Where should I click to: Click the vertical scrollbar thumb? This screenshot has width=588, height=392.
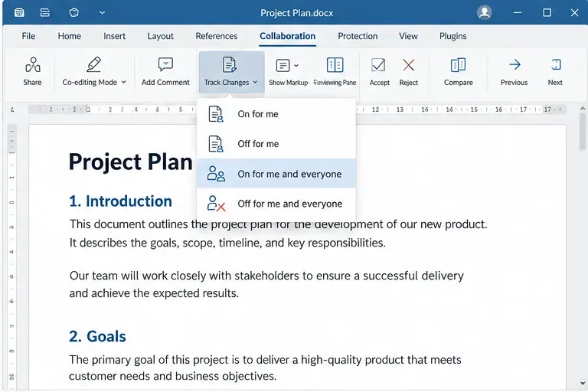[583, 131]
